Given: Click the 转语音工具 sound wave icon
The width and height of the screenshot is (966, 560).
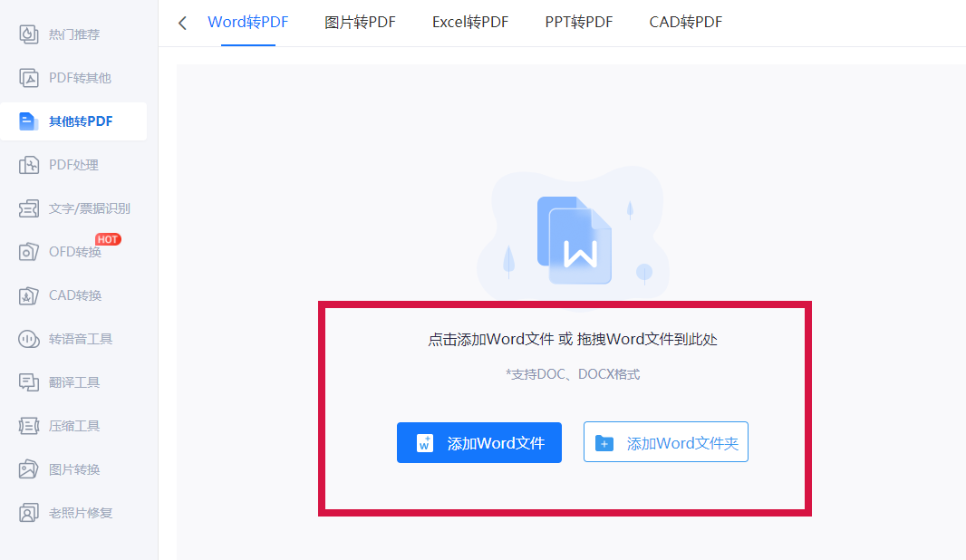Looking at the screenshot, I should tap(28, 339).
